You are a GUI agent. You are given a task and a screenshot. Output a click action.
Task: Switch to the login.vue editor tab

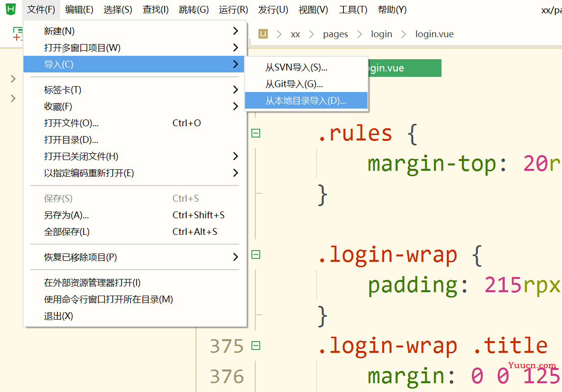tap(405, 68)
